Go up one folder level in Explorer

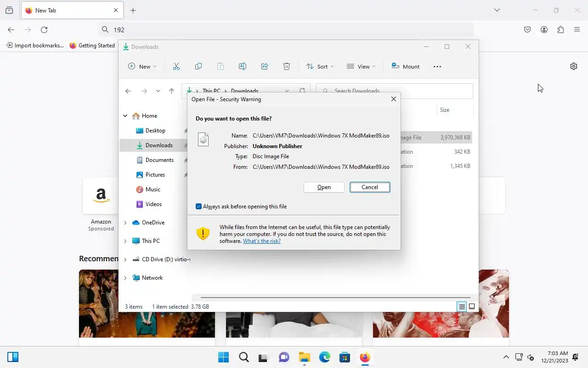point(171,91)
